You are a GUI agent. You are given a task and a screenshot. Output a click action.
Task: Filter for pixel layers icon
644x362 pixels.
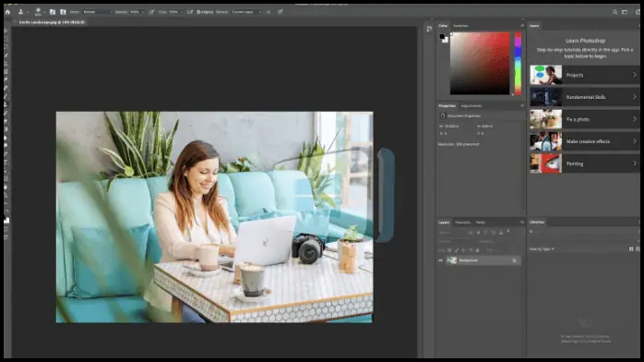pyautogui.click(x=471, y=233)
